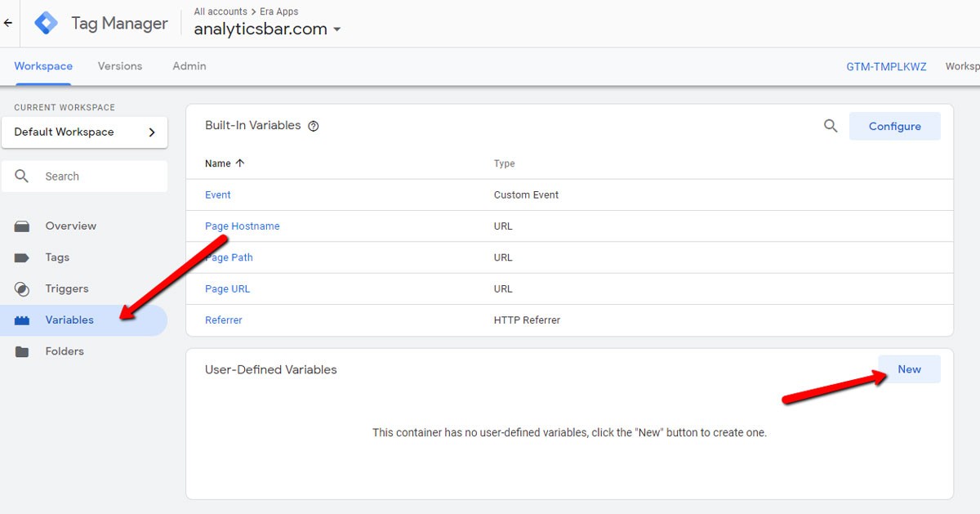Open Triggers from the left sidebar
The image size is (980, 514).
(x=66, y=288)
